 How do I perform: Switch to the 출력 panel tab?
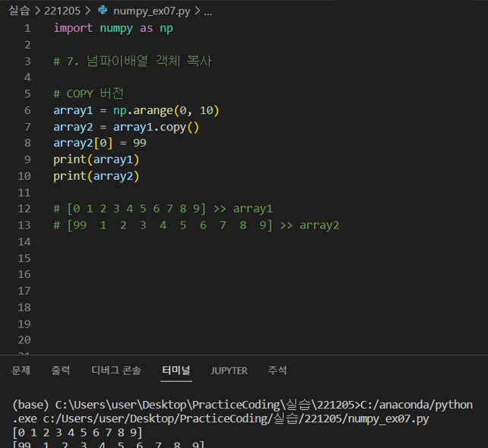(x=60, y=370)
